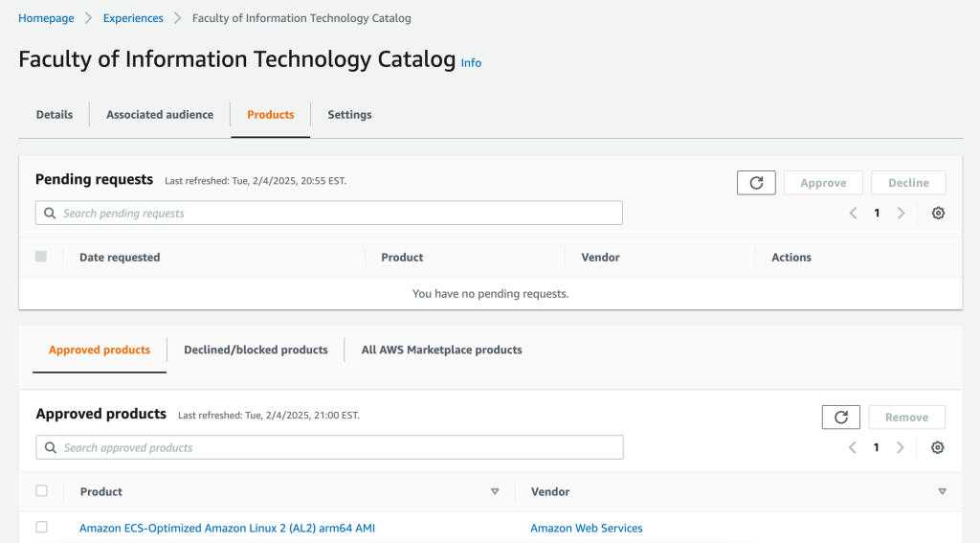Sort approved products by Product column arrow
Viewport: 980px width, 543px height.
pos(495,491)
